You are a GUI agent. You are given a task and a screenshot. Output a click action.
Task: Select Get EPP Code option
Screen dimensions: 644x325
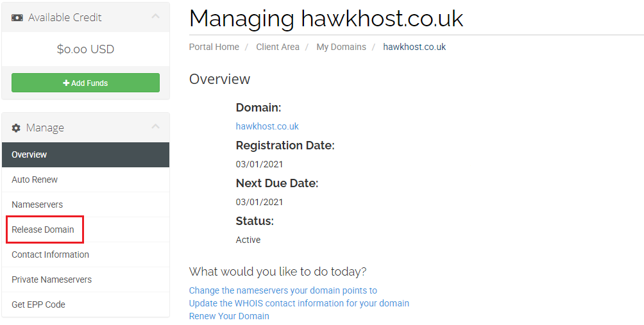pyautogui.click(x=38, y=304)
